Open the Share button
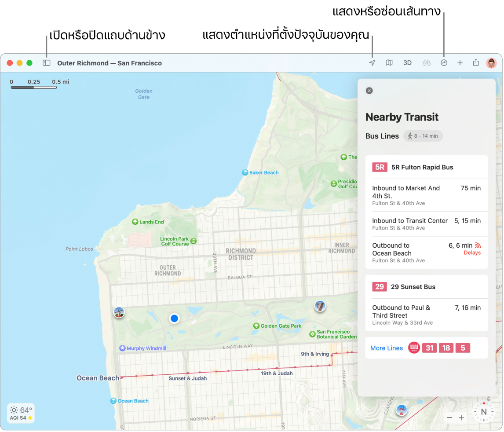The image size is (504, 432). [476, 62]
